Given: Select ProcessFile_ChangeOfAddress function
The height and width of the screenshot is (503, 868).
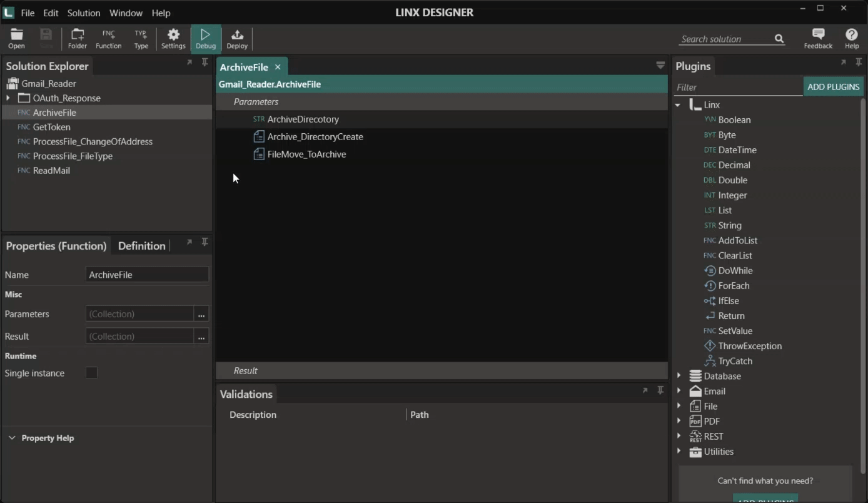Looking at the screenshot, I should pyautogui.click(x=93, y=141).
